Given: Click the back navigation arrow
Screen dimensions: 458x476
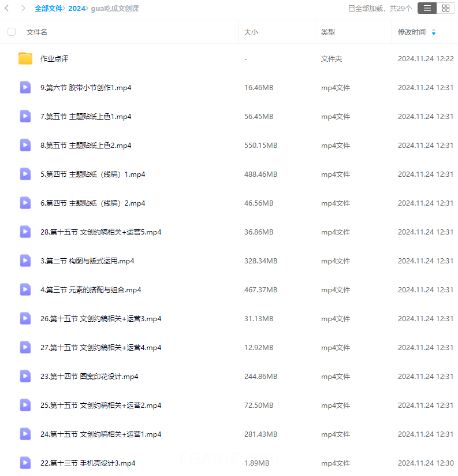Looking at the screenshot, I should coord(7,8).
